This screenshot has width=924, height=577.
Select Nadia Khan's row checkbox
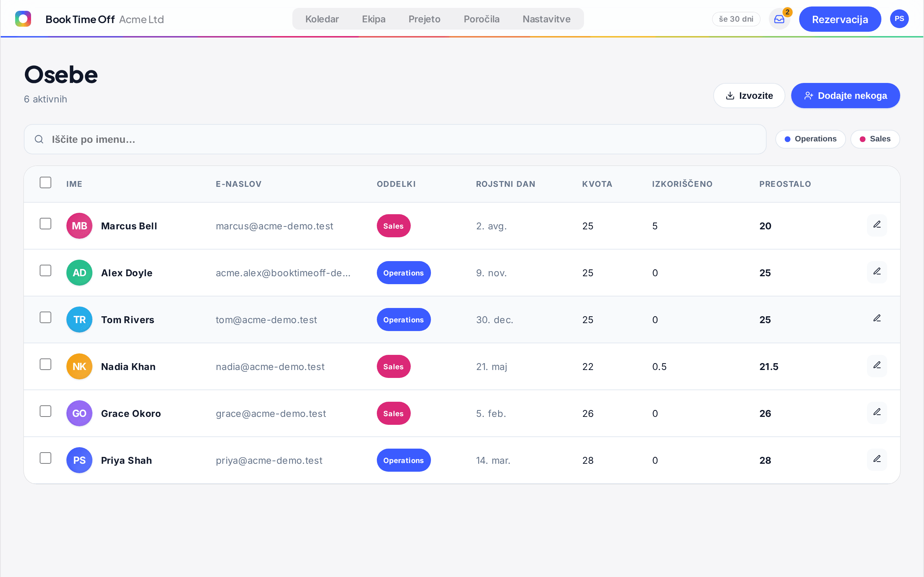click(x=45, y=365)
